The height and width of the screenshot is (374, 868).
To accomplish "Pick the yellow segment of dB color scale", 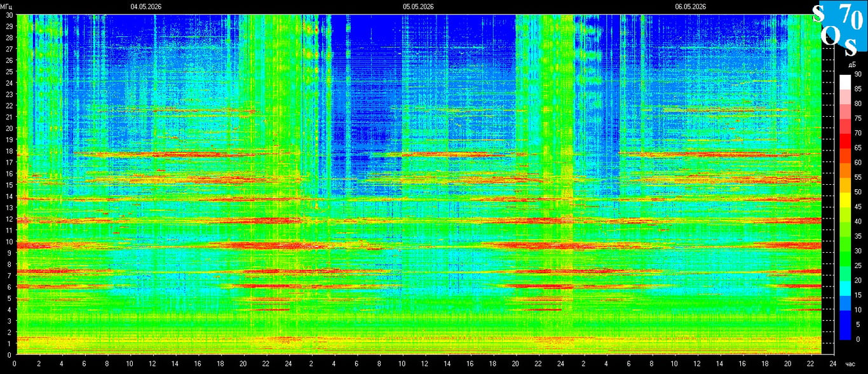I will click(844, 199).
